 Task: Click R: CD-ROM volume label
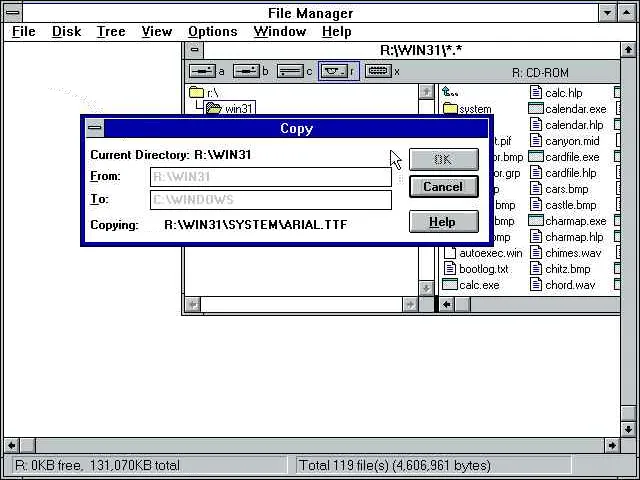point(540,73)
